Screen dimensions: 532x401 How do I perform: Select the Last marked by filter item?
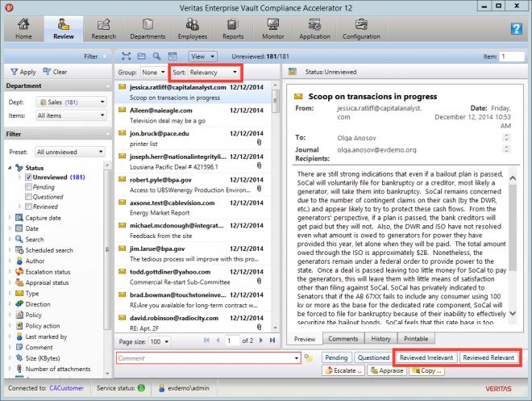(x=46, y=336)
